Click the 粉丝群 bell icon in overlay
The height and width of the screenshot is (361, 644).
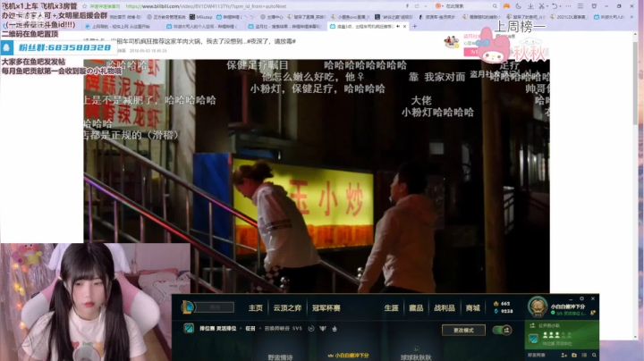[x=6, y=47]
